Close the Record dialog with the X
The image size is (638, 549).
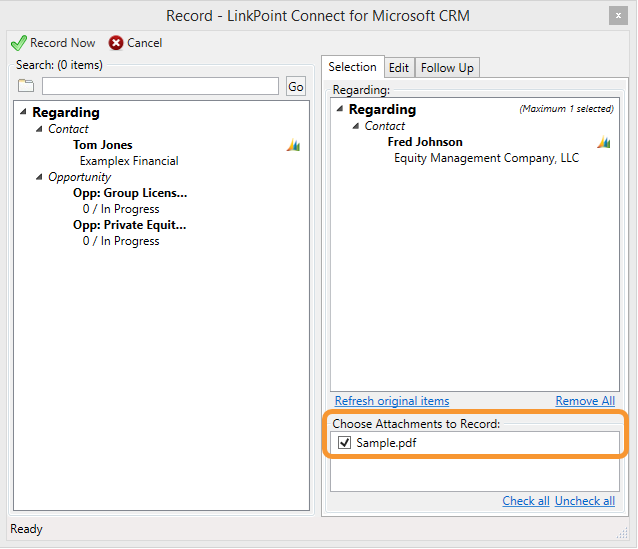point(618,16)
